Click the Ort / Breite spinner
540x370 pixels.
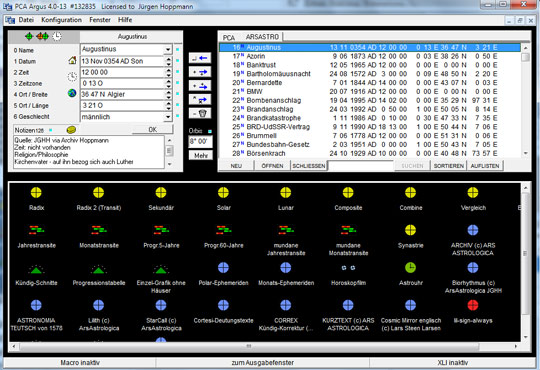click(168, 94)
